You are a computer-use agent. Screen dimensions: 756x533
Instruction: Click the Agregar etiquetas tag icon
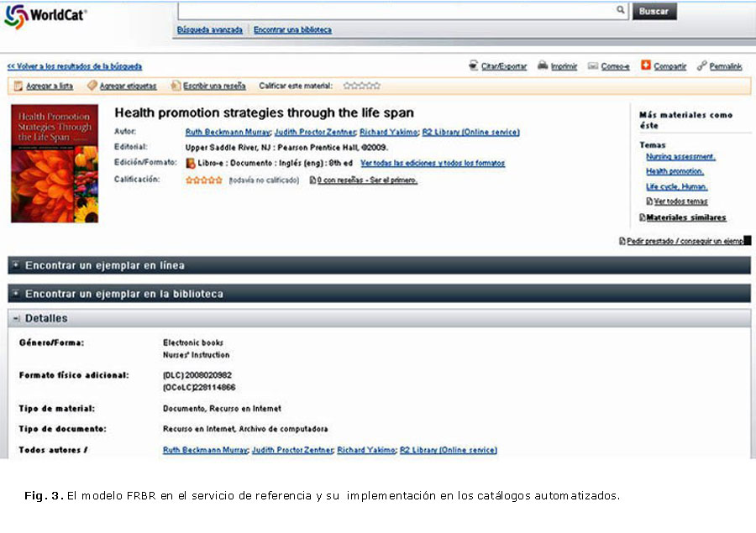92,86
